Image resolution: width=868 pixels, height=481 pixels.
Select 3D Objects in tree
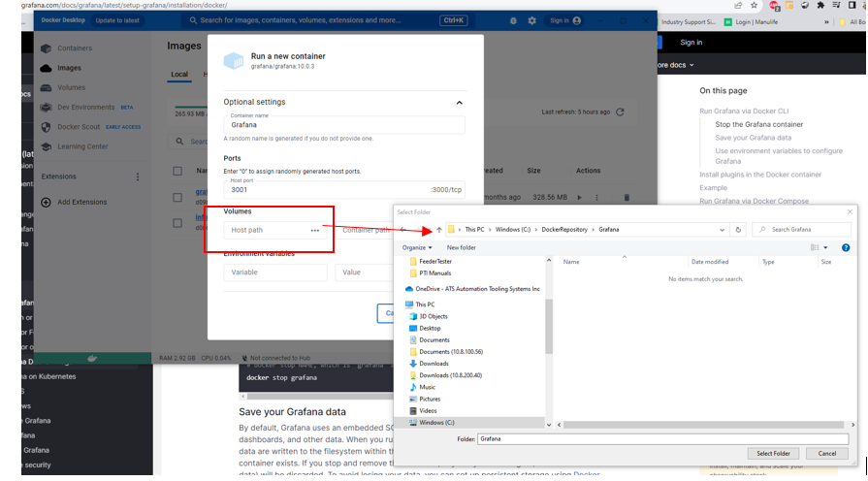[429, 316]
